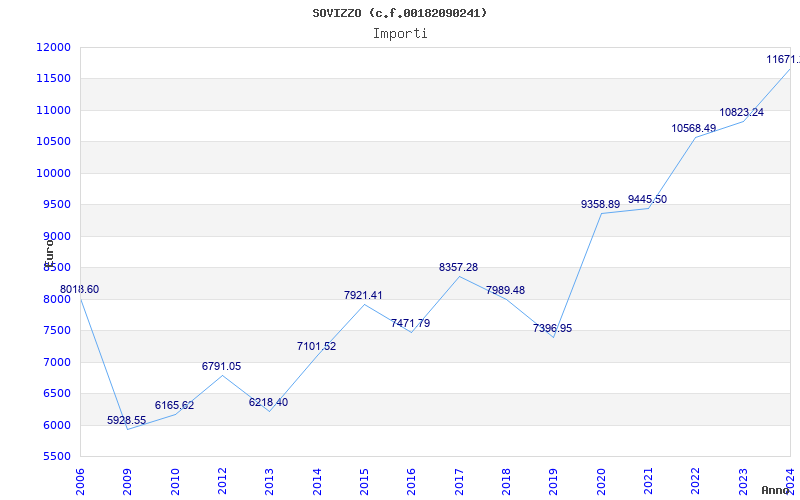Click x-axis year 2012
The image size is (800, 500).
[x=222, y=482]
